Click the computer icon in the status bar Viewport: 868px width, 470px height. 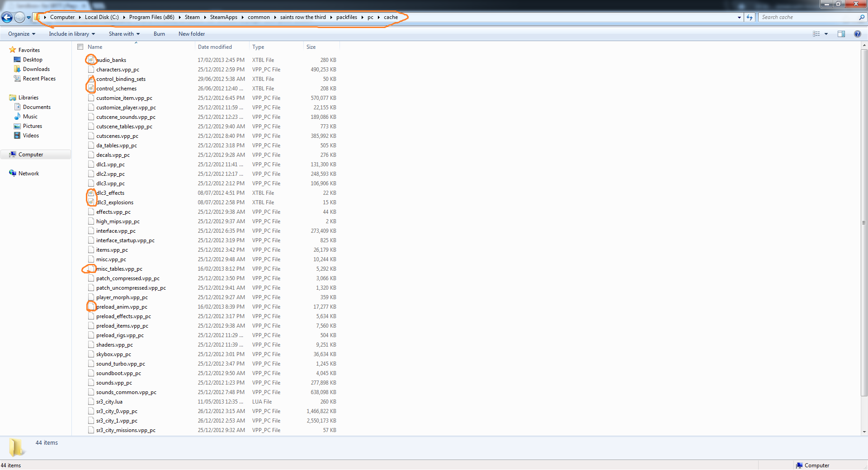[x=799, y=465]
